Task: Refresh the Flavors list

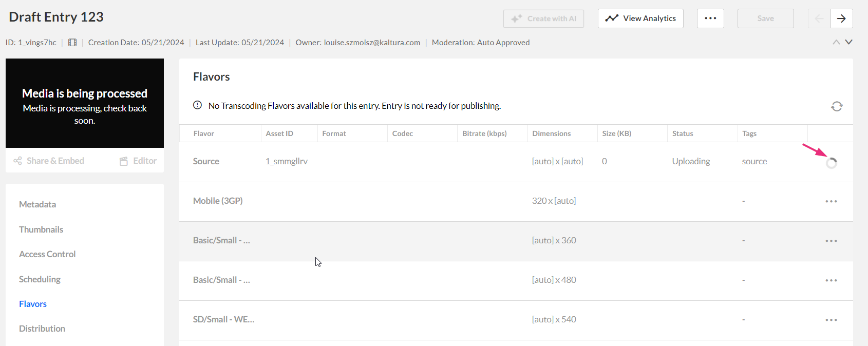Action: [837, 106]
